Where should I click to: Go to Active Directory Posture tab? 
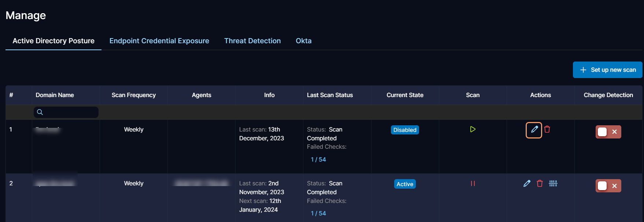coord(53,41)
